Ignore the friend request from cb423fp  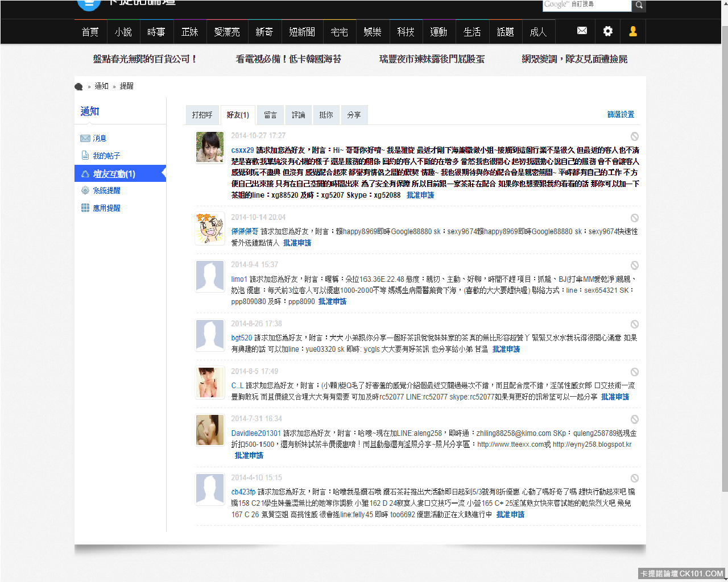click(634, 479)
